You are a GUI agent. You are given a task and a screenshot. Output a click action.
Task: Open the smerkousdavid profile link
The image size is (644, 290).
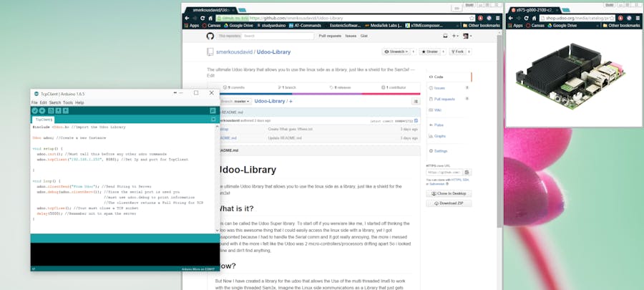coord(235,52)
